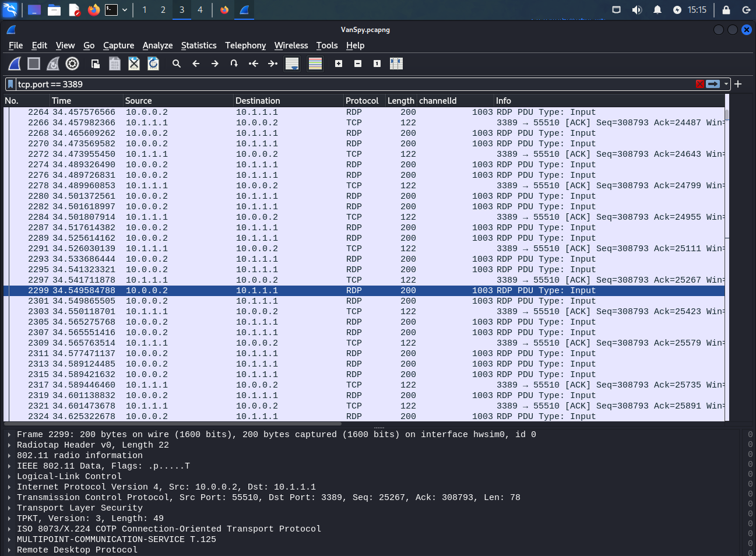Go forward in packet history arrow

tap(215, 64)
